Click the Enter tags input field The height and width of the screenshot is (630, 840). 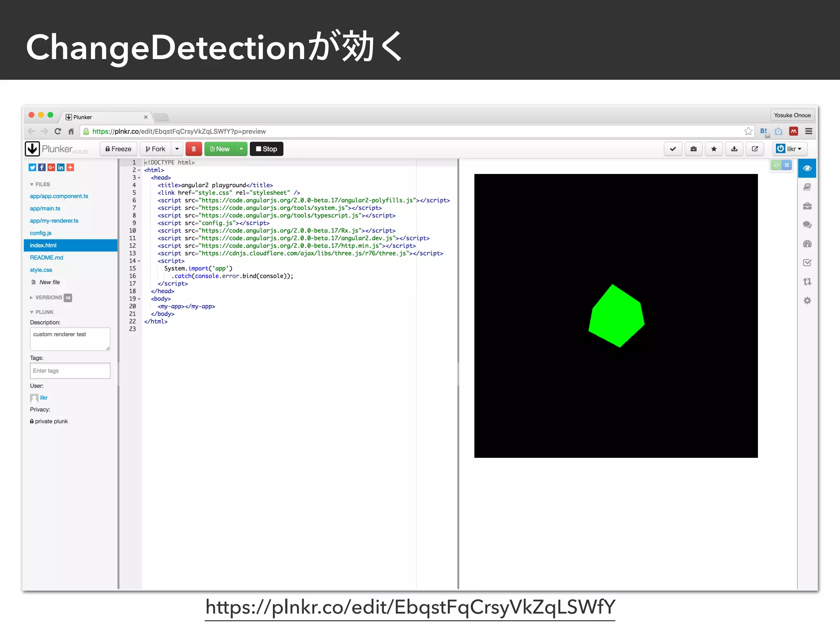[70, 371]
